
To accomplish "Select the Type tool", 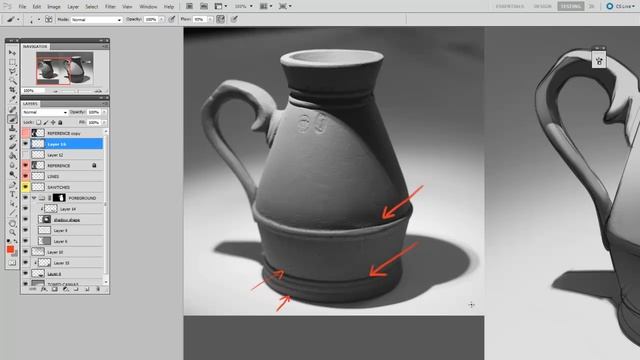I will click(12, 194).
